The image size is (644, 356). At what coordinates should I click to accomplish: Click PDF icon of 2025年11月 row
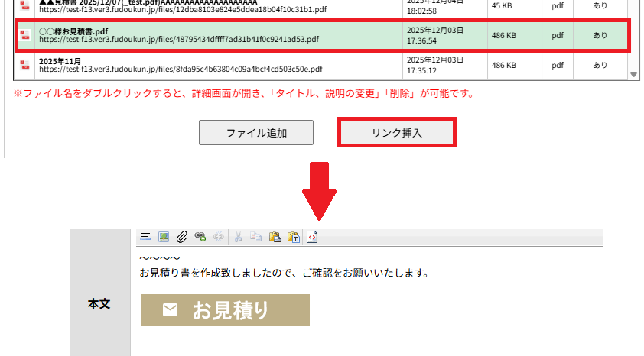coord(24,66)
